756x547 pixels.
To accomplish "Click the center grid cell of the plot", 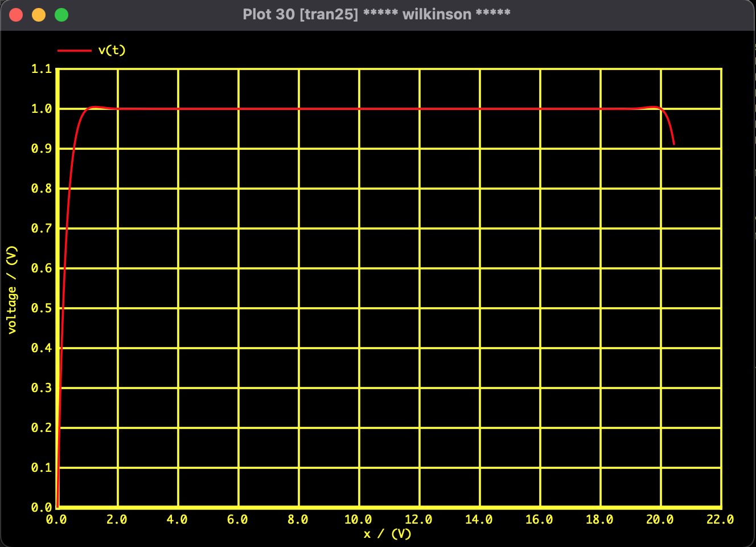I will 389,288.
